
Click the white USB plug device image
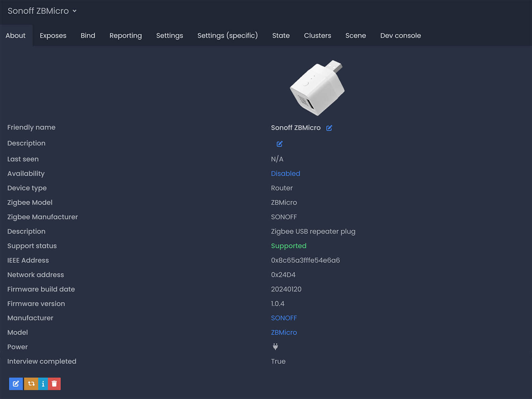[317, 88]
